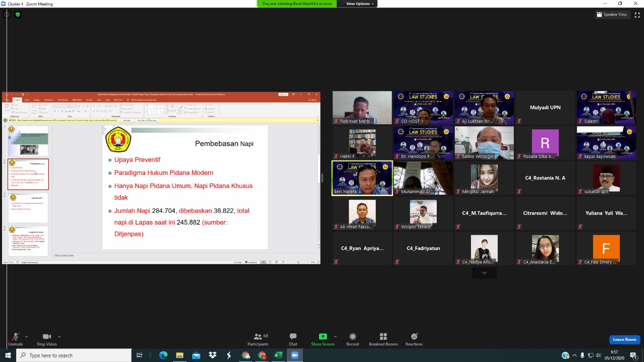
Task: Open video options arrow beside Stop Video
Action: click(59, 336)
